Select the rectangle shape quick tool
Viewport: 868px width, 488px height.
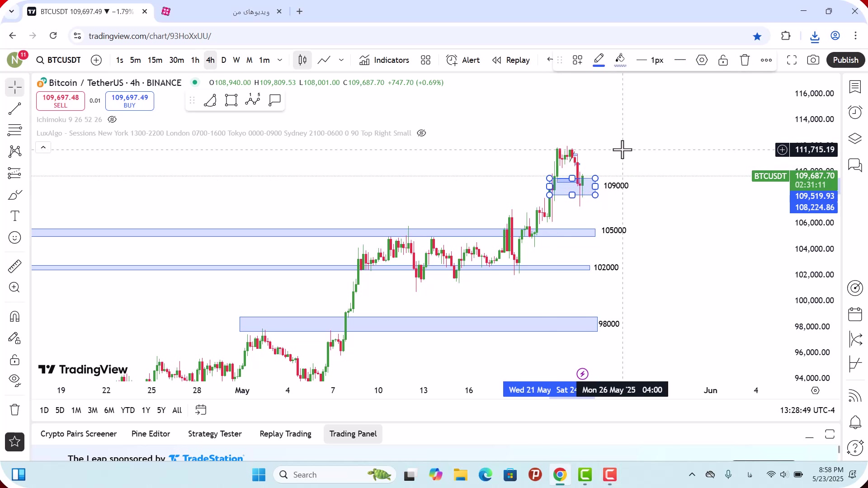231,100
